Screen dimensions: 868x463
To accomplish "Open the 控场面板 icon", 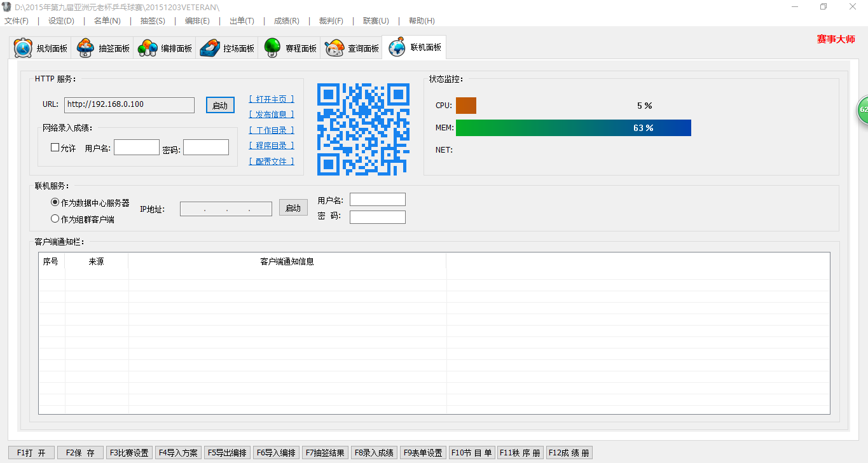I will click(210, 48).
